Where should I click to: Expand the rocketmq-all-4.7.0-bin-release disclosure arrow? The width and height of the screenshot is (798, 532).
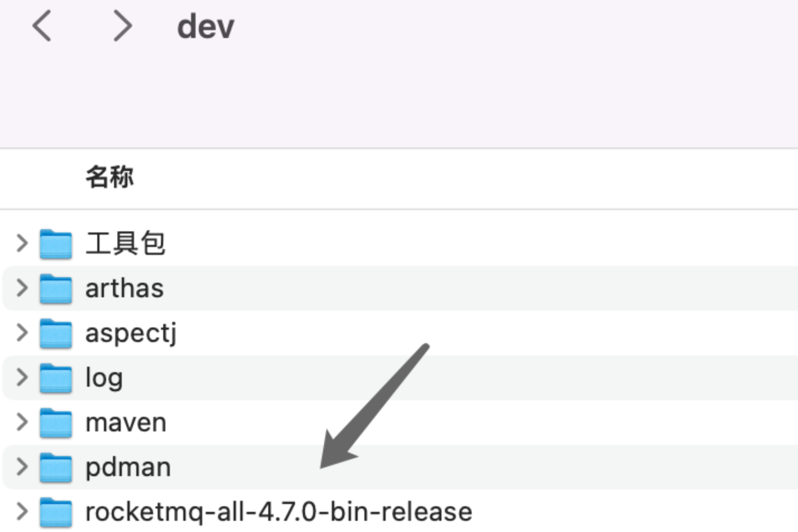[x=22, y=511]
